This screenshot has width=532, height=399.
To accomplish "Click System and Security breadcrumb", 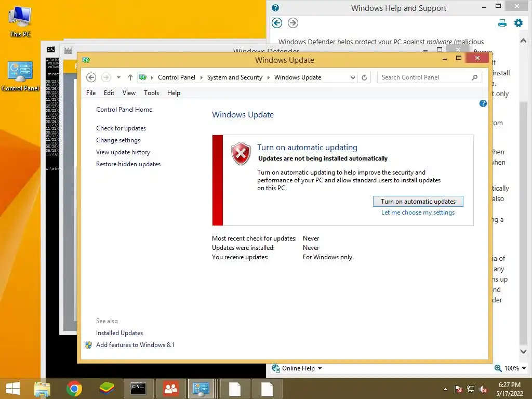I will tap(235, 77).
